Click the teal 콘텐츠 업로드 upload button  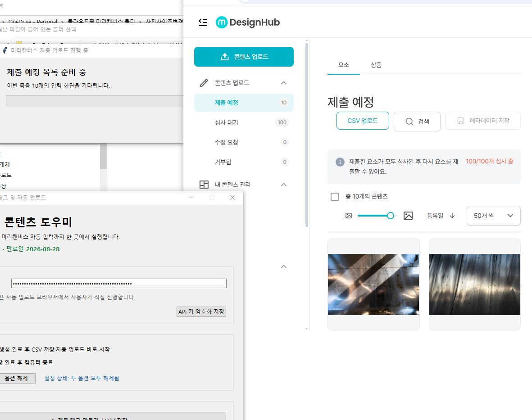click(x=244, y=57)
